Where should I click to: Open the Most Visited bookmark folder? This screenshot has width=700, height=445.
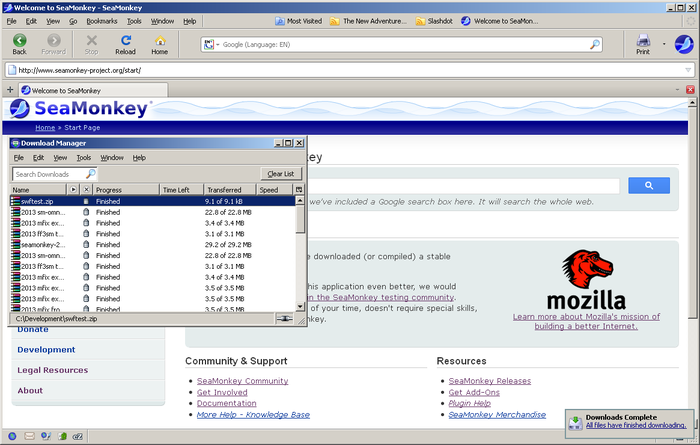(298, 21)
